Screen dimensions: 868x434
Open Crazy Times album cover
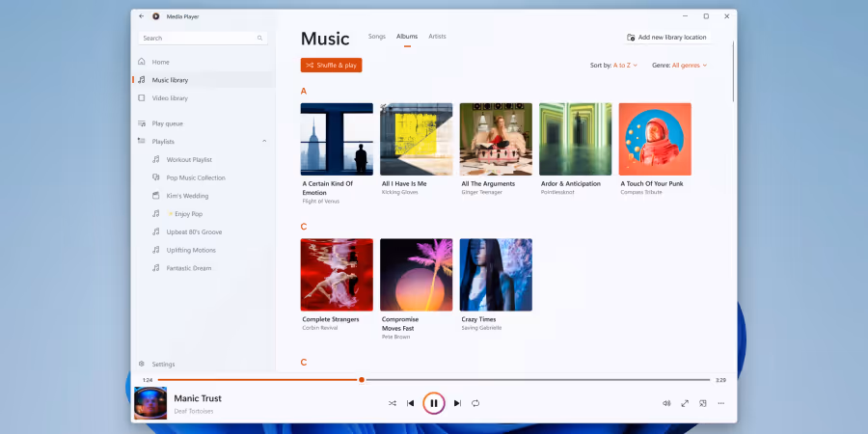pos(496,275)
